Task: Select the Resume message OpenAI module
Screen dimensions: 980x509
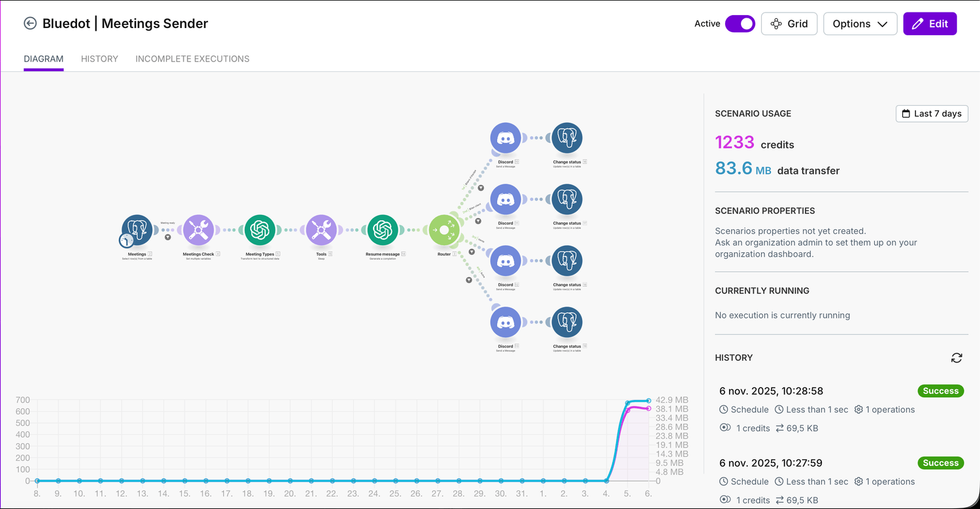Action: pyautogui.click(x=382, y=230)
